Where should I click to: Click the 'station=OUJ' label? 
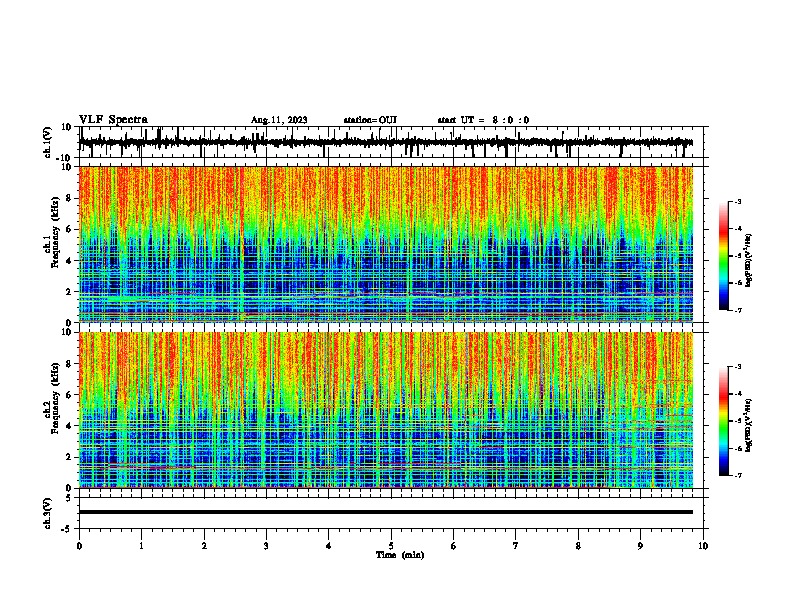click(x=370, y=120)
